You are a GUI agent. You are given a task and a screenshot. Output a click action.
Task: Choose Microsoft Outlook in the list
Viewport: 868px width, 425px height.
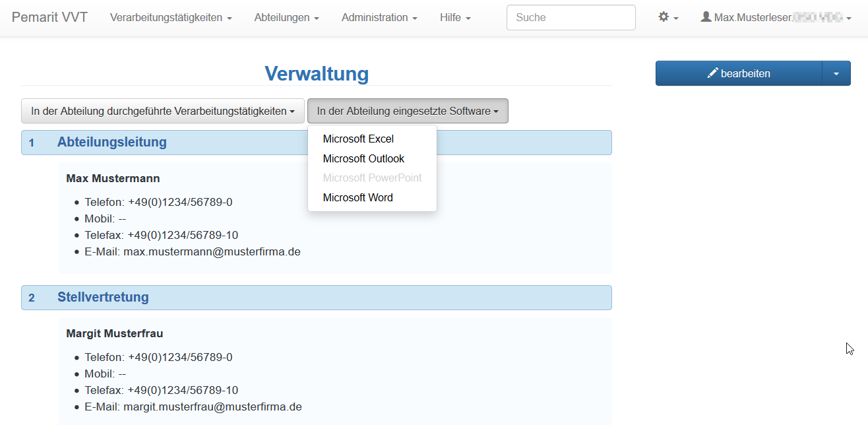pos(363,158)
